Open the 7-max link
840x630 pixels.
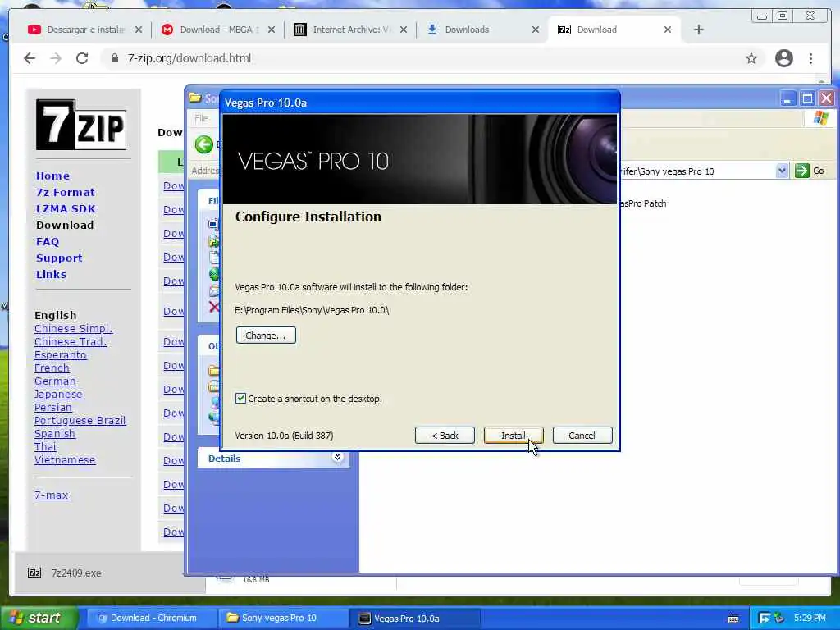click(52, 495)
